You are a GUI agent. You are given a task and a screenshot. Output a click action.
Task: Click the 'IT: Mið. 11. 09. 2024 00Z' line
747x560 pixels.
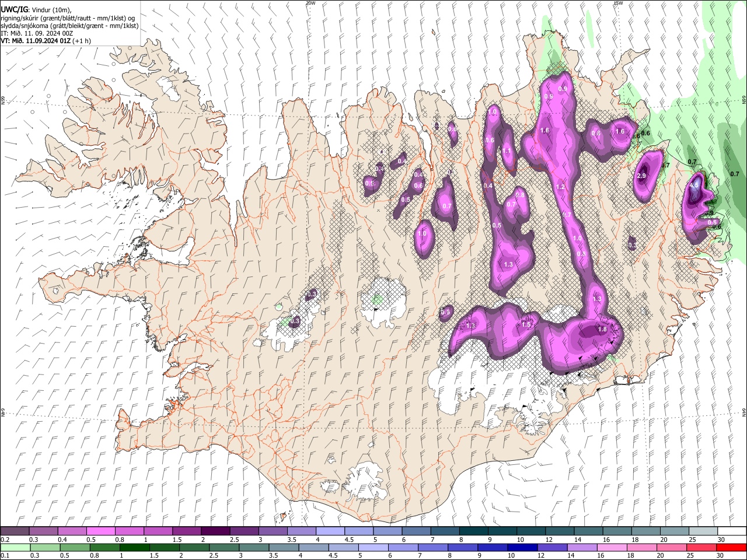[37, 33]
